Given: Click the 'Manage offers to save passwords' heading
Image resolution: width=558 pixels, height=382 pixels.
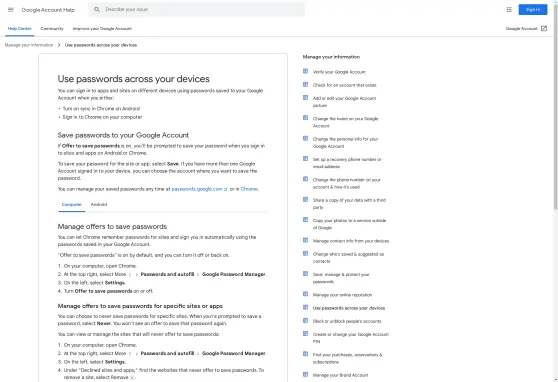Looking at the screenshot, I should coord(112,226).
